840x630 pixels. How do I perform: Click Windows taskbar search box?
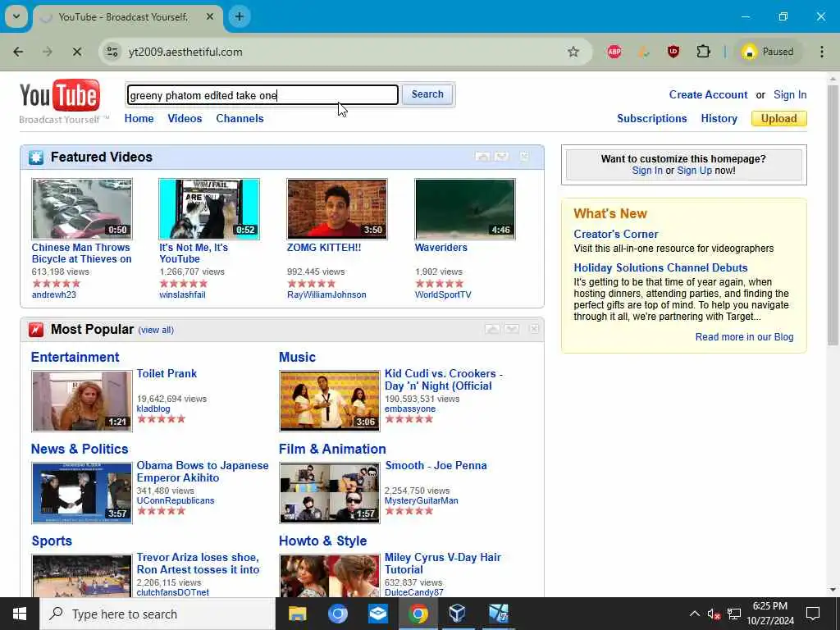coord(157,614)
